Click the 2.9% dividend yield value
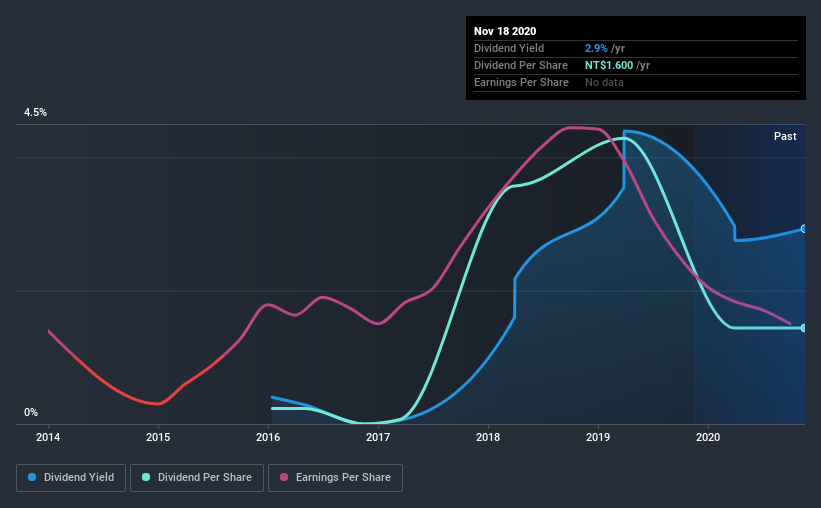 point(596,48)
